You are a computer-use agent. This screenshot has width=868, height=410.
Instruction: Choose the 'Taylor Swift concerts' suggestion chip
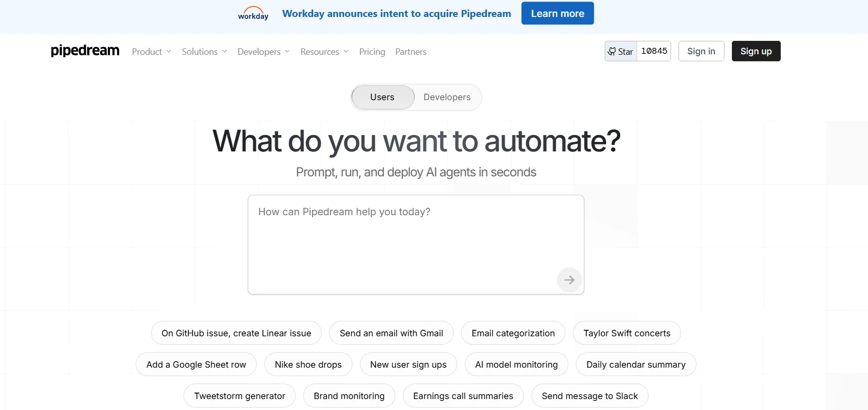click(x=627, y=333)
